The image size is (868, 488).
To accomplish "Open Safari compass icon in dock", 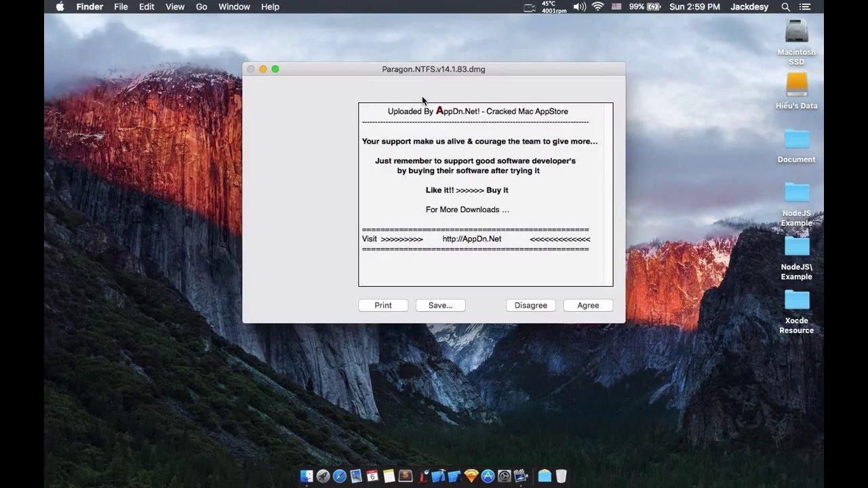I will (340, 476).
